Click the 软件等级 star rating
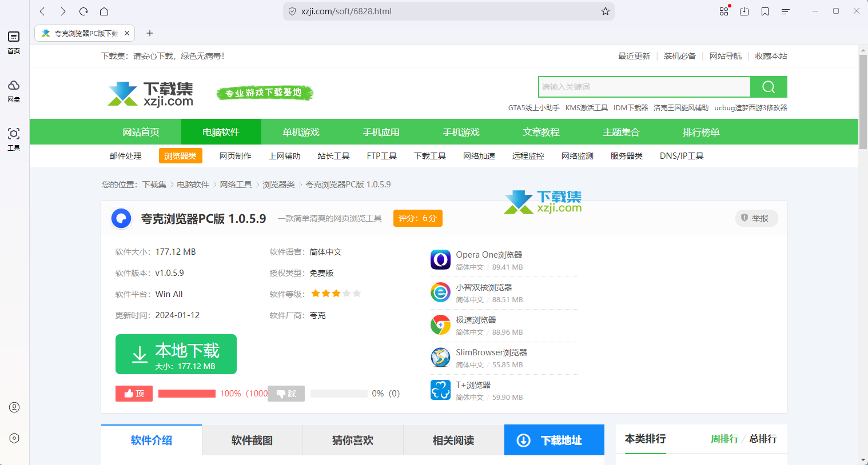868x465 pixels. point(336,294)
